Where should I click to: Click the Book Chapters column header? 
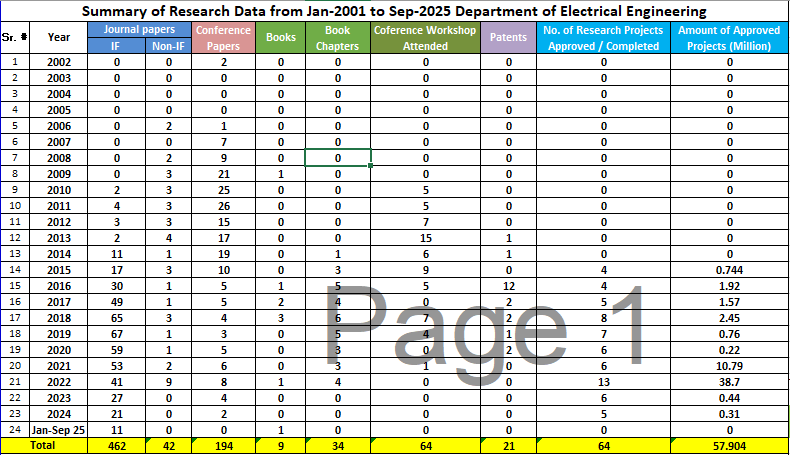(337, 37)
